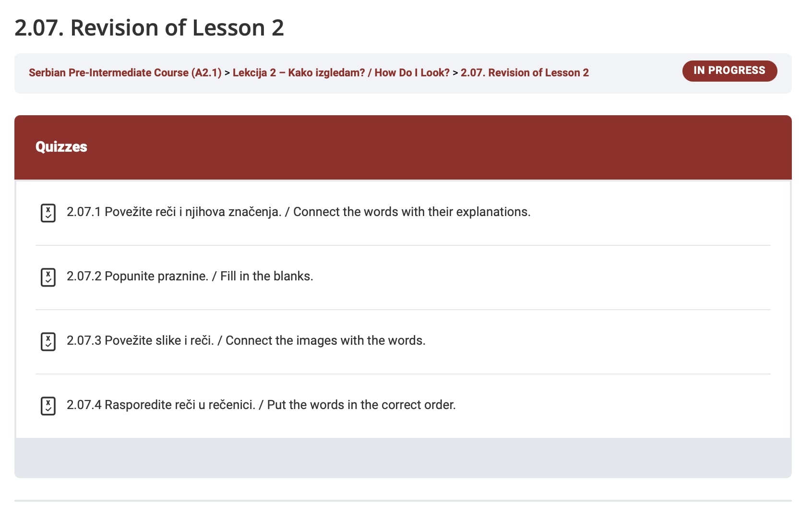
Task: Click the 2.07. Revision of Lesson 2 breadcrumb
Action: point(525,72)
